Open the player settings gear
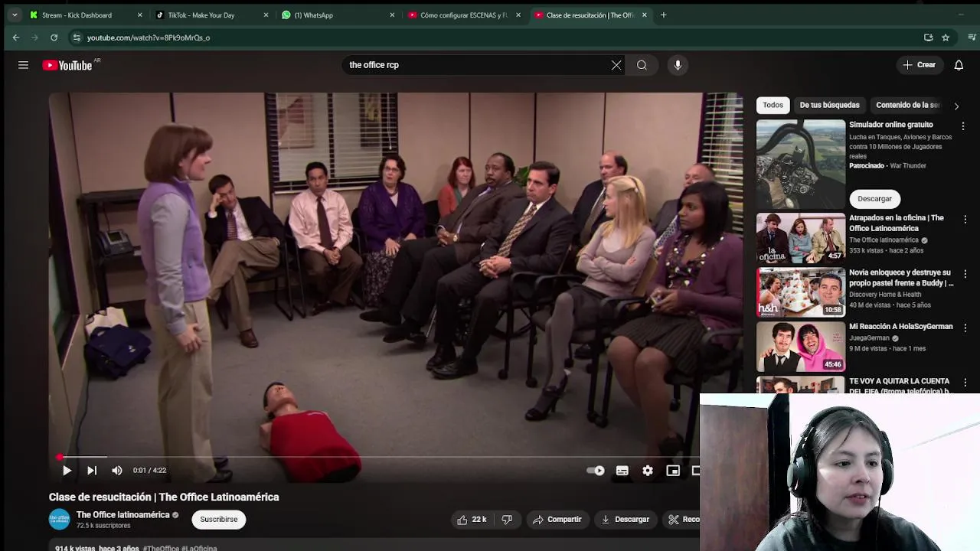 click(648, 471)
